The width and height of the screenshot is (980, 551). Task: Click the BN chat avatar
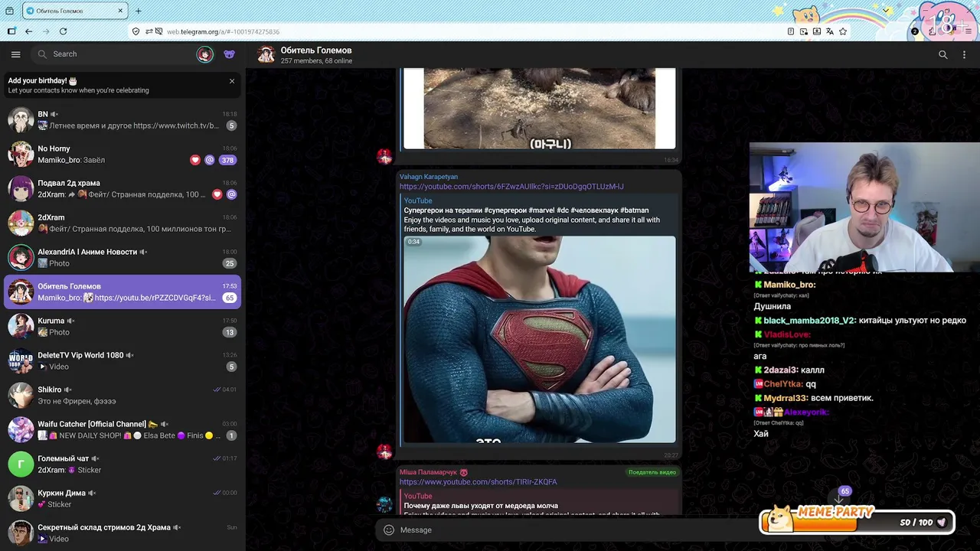[x=21, y=119]
